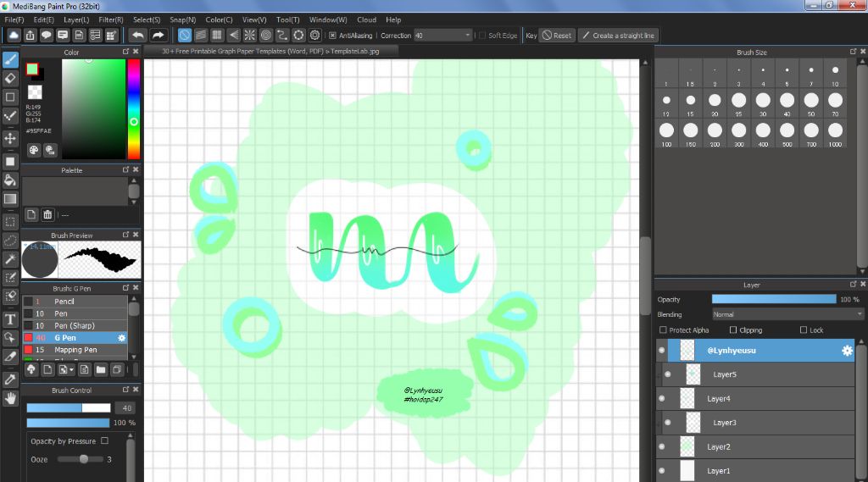
Task: Select the Layer3 layer row
Action: (x=759, y=423)
